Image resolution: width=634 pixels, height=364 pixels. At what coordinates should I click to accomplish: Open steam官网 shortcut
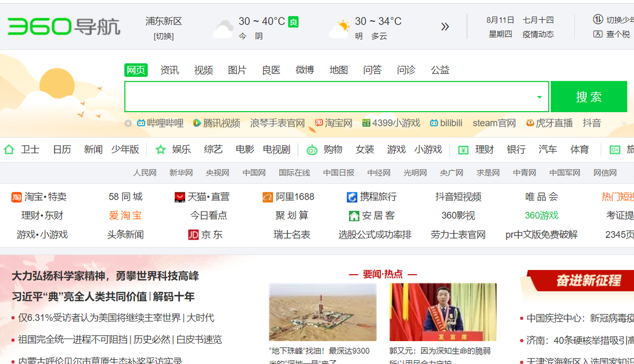[x=494, y=123]
